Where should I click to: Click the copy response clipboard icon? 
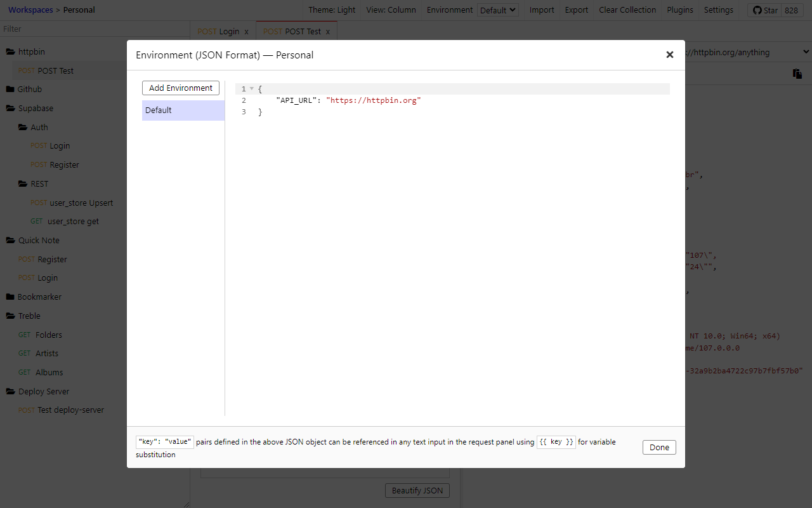(x=797, y=74)
